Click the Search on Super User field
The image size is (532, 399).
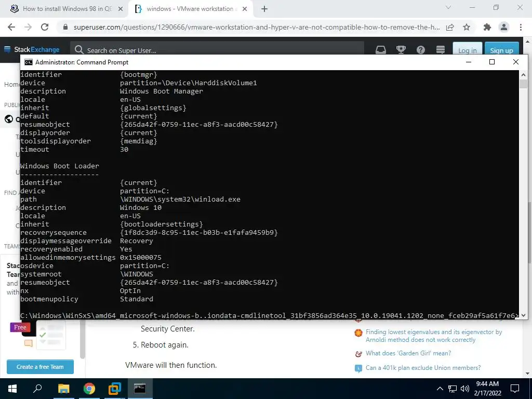[x=217, y=50]
